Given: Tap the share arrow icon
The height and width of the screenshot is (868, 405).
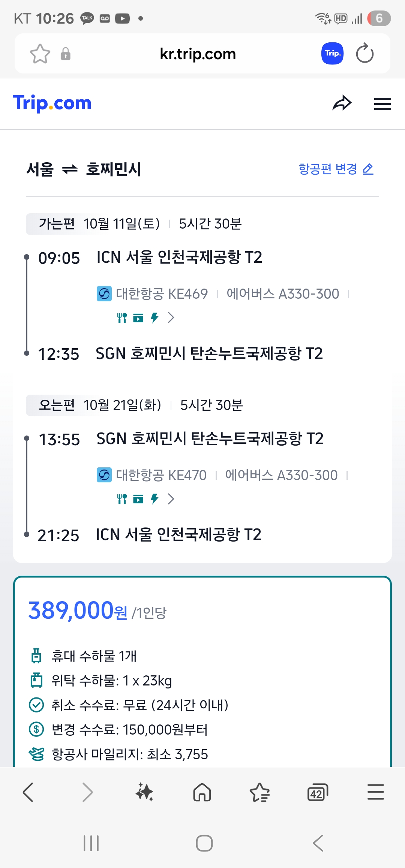Looking at the screenshot, I should click(x=342, y=103).
